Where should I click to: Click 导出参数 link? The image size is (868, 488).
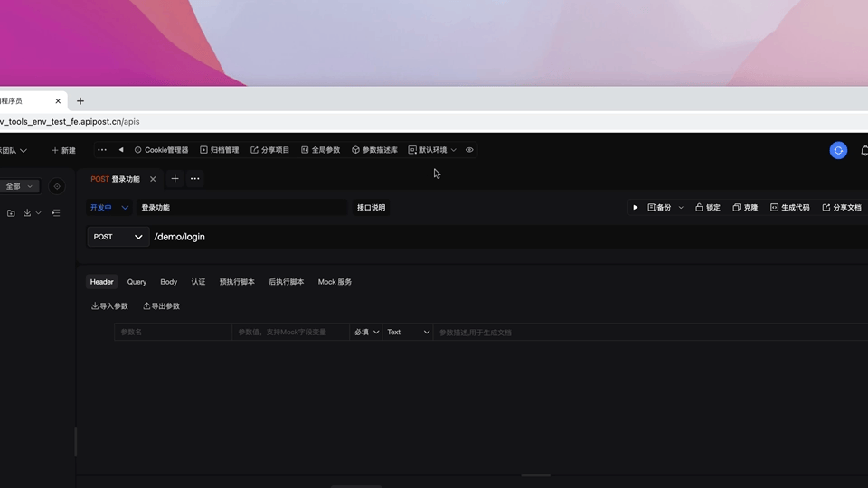(x=162, y=306)
